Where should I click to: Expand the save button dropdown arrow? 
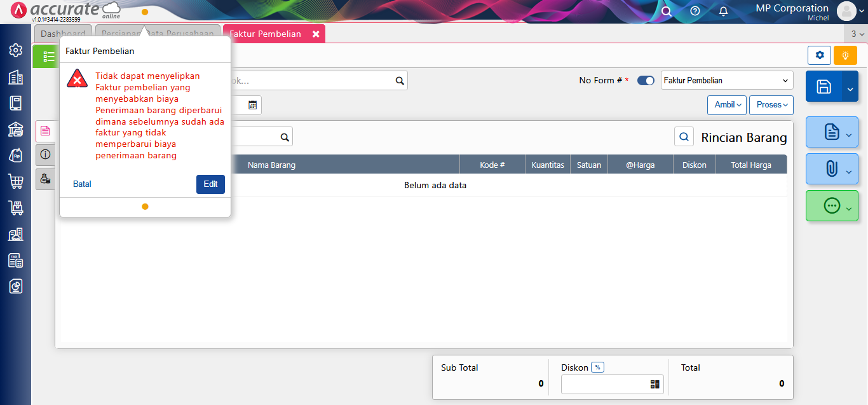click(851, 86)
